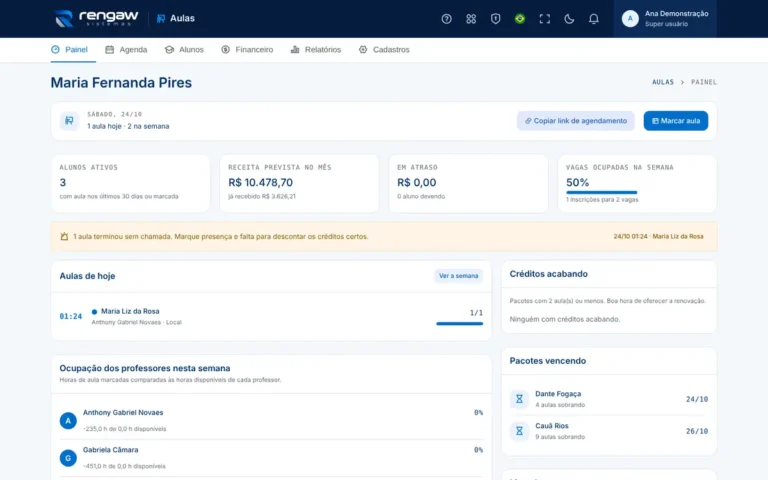Open the help question mark icon
This screenshot has height=480, width=768.
446,19
